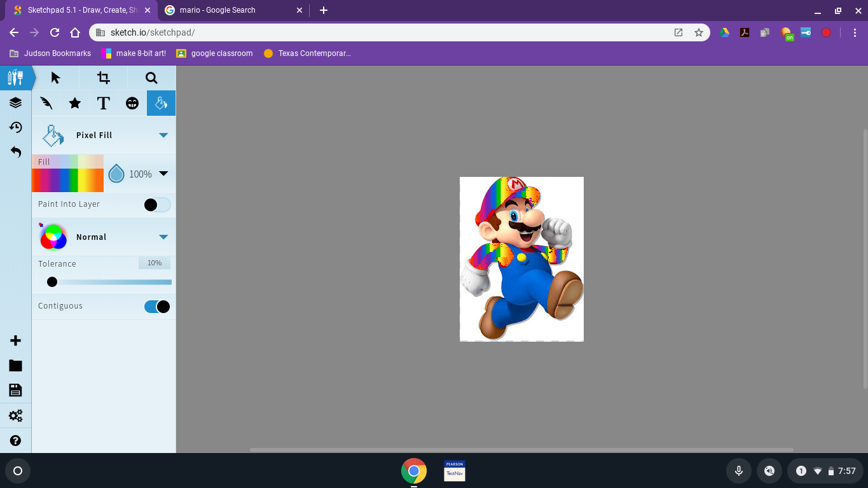The width and height of the screenshot is (868, 488).
Task: Click the plus icon to add new
Action: pos(15,341)
